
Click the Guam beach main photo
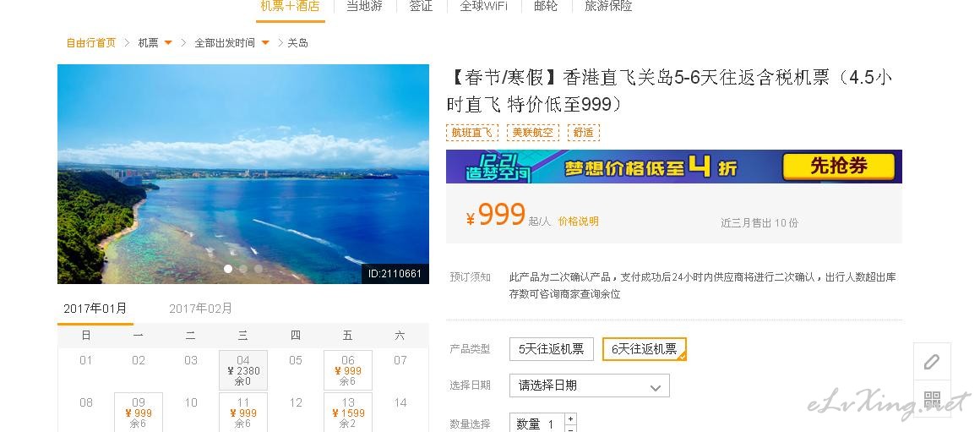[x=243, y=174]
